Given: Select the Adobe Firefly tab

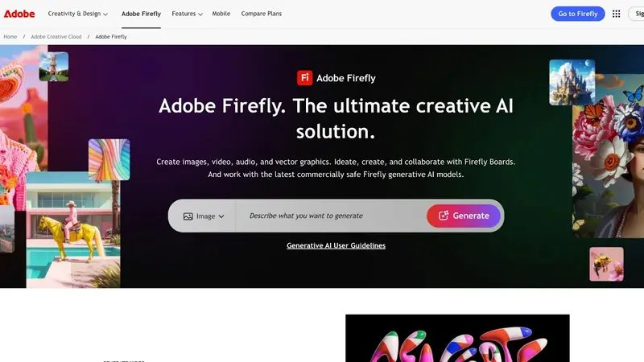Looking at the screenshot, I should point(141,14).
